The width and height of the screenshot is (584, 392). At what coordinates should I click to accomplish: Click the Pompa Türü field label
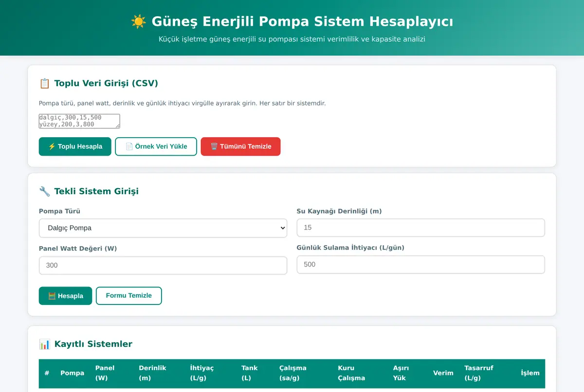click(x=59, y=211)
